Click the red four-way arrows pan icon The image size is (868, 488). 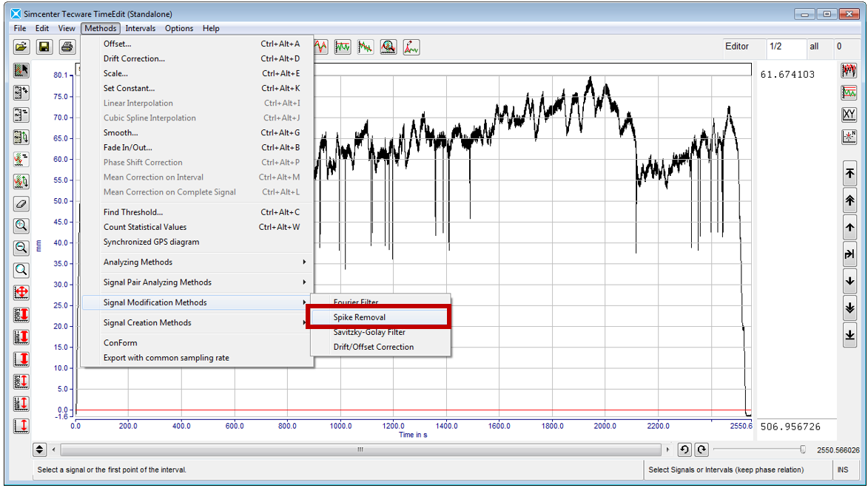click(21, 292)
